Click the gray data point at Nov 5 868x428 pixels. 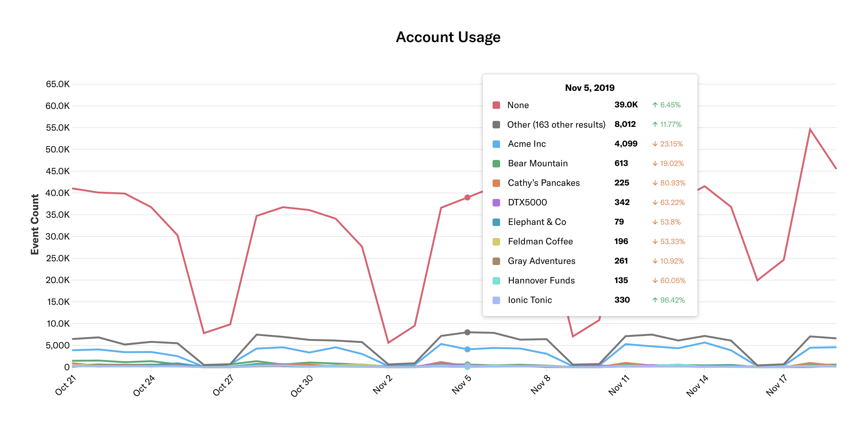467,332
